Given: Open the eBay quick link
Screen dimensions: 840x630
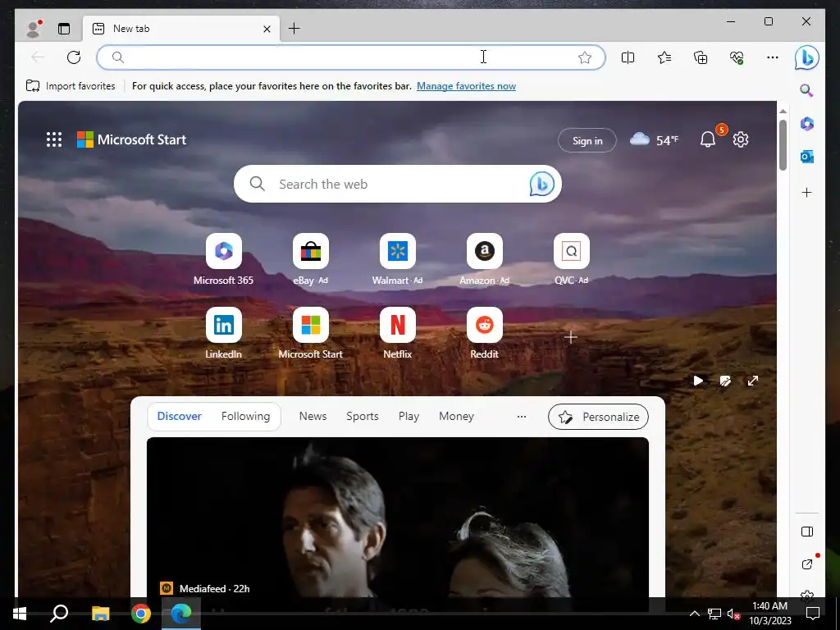Looking at the screenshot, I should 311,260.
